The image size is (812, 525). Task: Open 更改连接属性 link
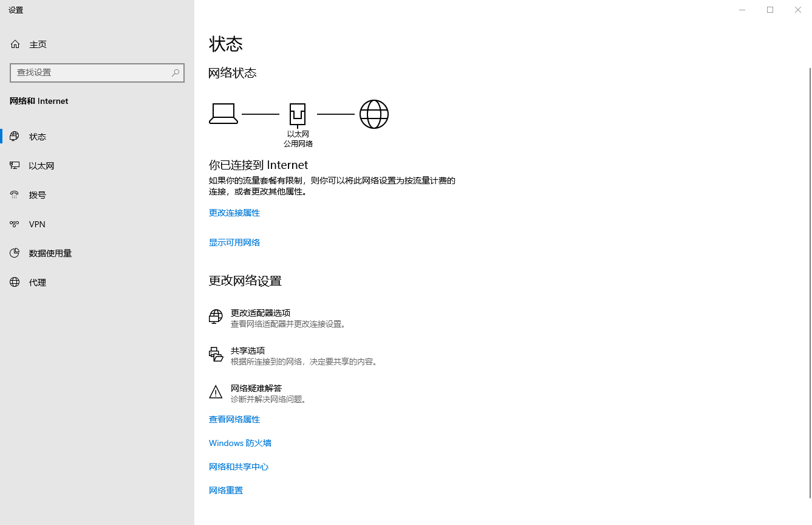(x=234, y=213)
